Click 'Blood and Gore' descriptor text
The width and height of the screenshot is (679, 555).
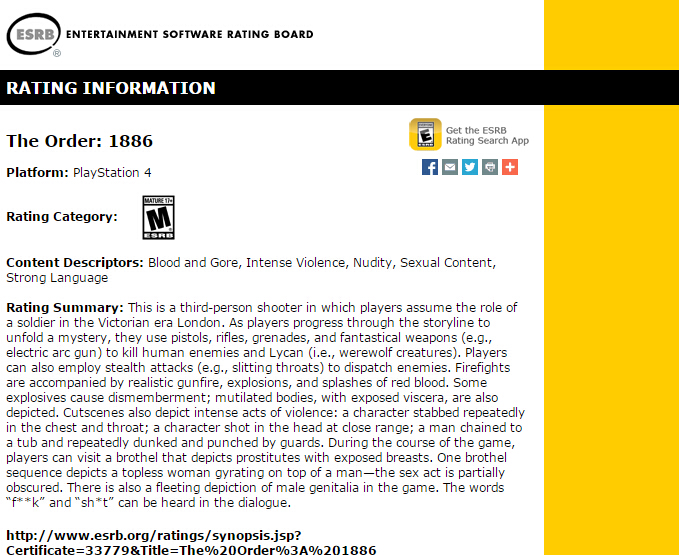point(193,263)
